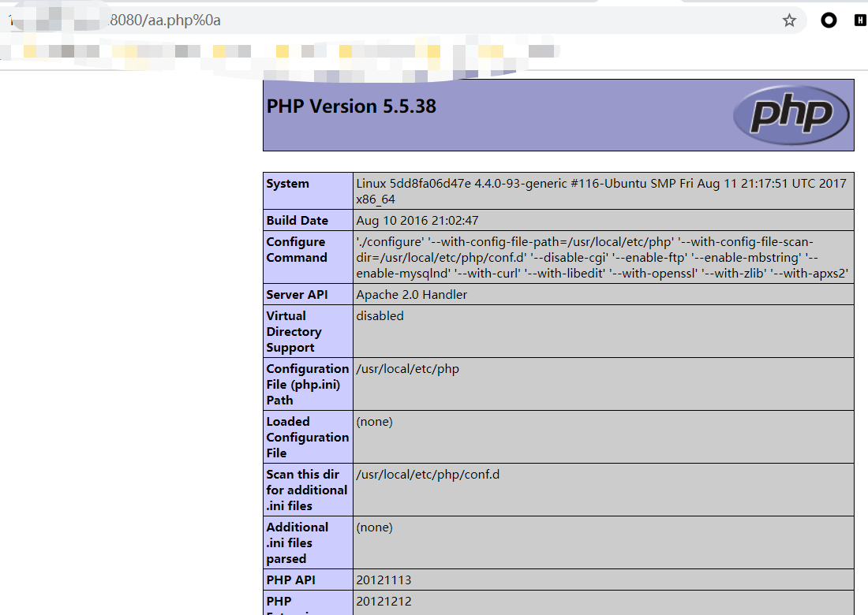Click 'Configuration File (php.ini) Path' label
868x615 pixels.
click(307, 385)
